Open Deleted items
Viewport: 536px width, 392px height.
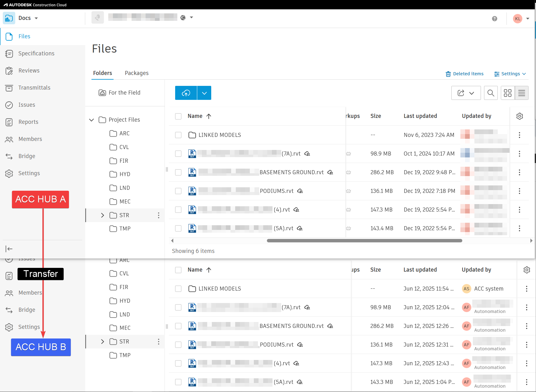(x=465, y=74)
